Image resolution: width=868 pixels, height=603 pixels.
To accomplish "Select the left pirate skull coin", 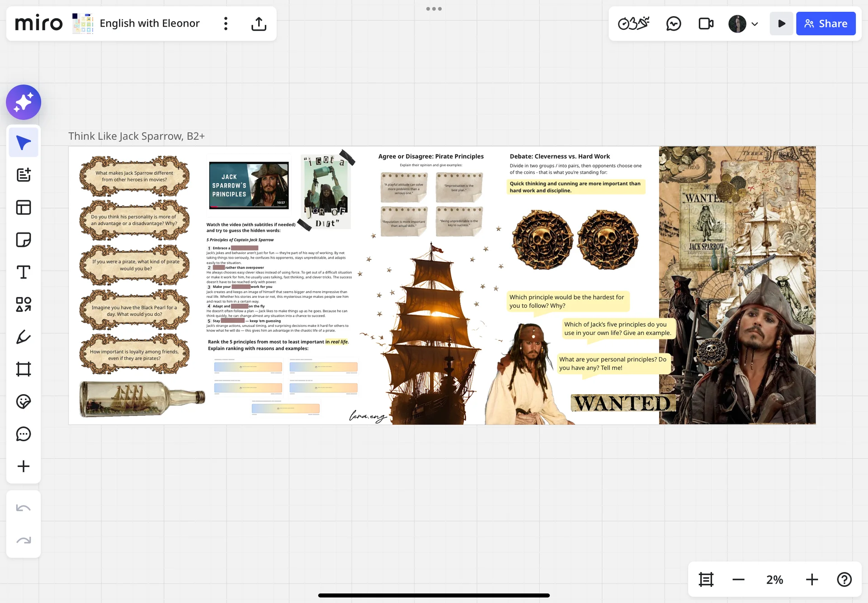I will click(x=542, y=240).
